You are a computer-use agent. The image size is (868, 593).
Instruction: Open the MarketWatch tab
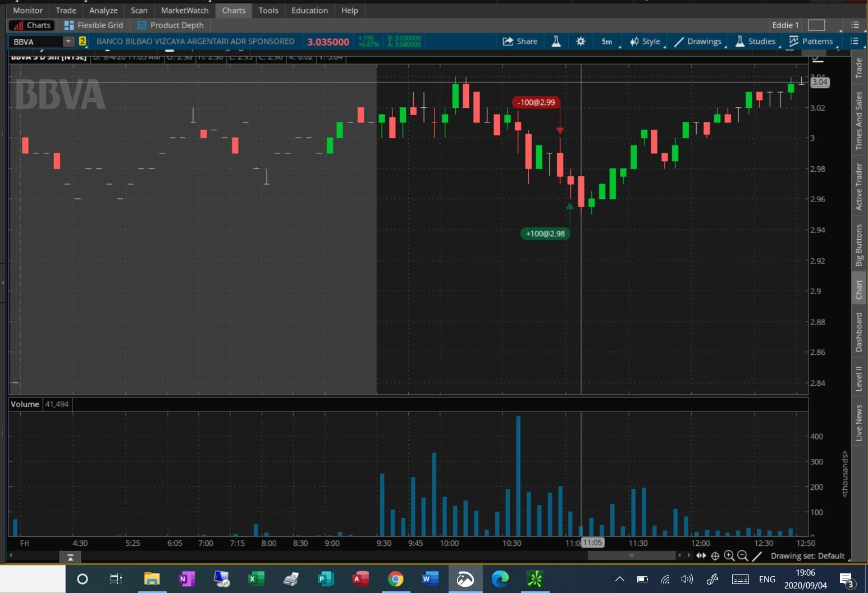coord(185,10)
